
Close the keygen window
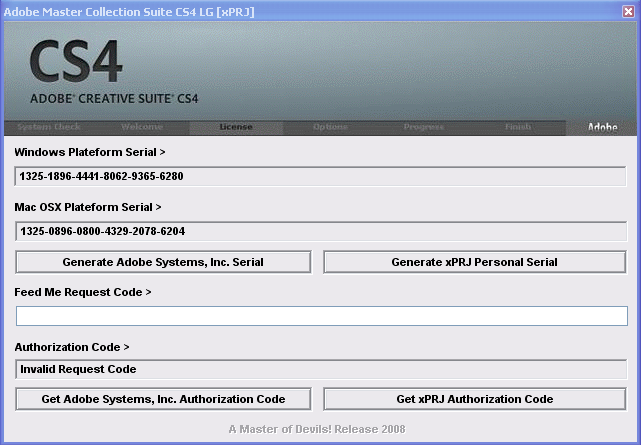628,11
